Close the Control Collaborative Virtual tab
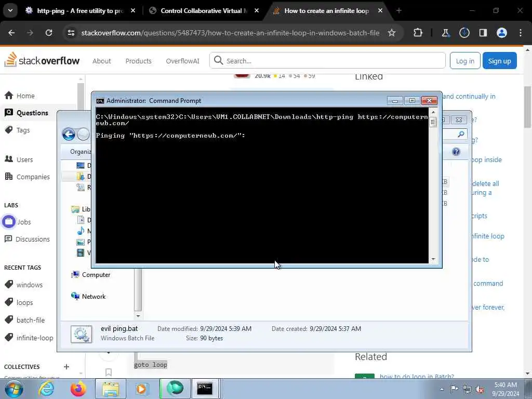The height and width of the screenshot is (399, 532). [x=257, y=10]
